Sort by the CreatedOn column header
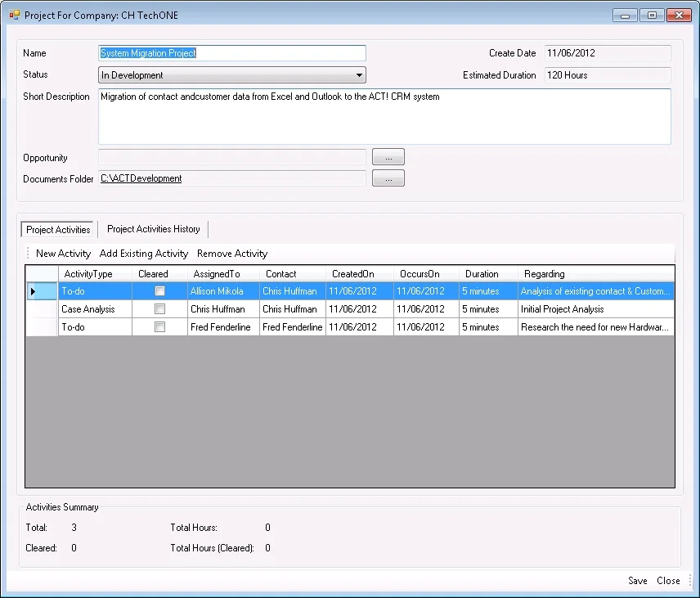Viewport: 700px width, 598px height. pyautogui.click(x=359, y=274)
